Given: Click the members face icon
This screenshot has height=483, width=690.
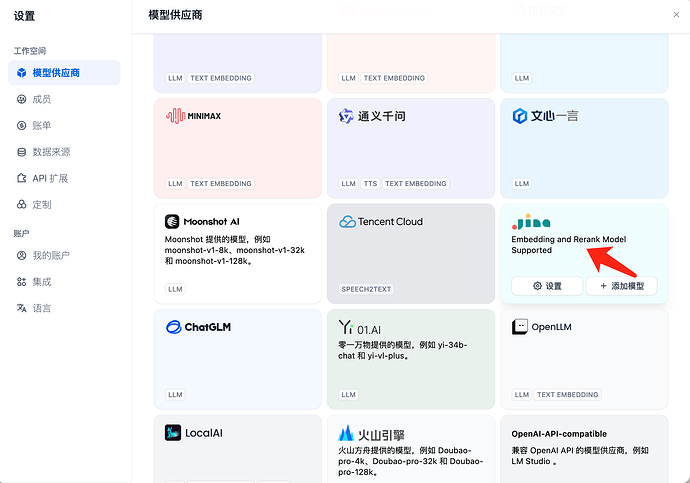Looking at the screenshot, I should pyautogui.click(x=22, y=99).
